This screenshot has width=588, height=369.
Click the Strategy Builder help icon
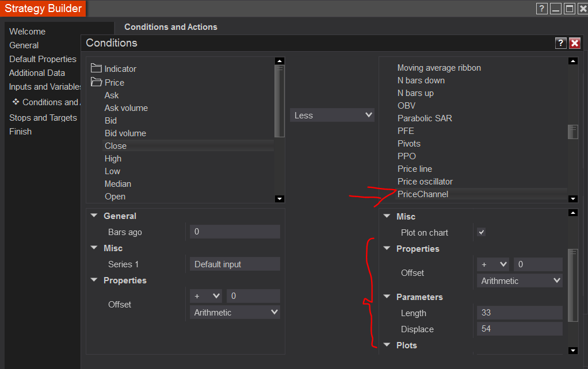[x=541, y=9]
